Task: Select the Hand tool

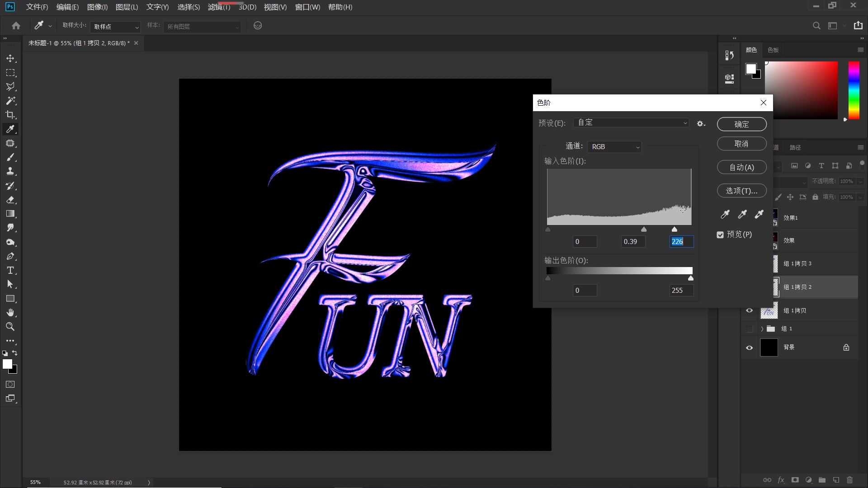Action: click(x=10, y=313)
